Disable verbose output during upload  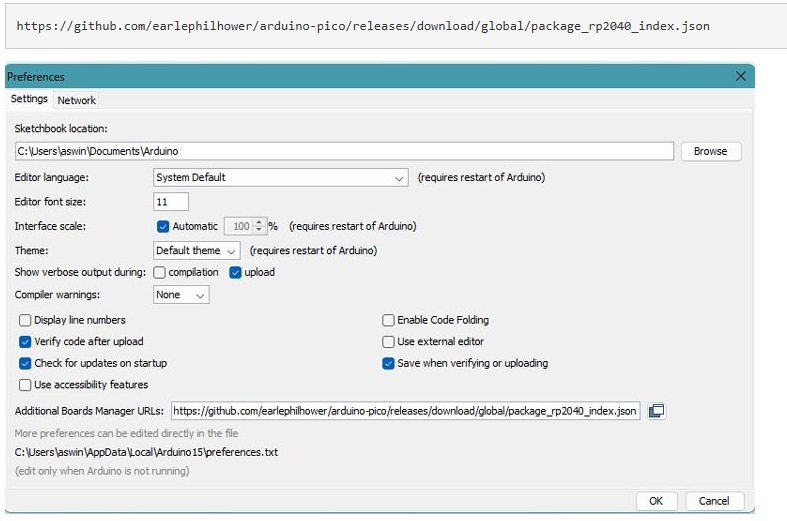(x=236, y=272)
